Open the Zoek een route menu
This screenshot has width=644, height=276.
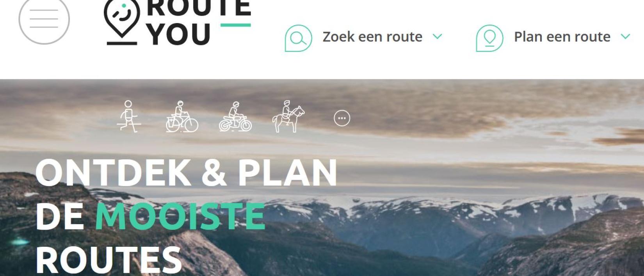coord(372,37)
